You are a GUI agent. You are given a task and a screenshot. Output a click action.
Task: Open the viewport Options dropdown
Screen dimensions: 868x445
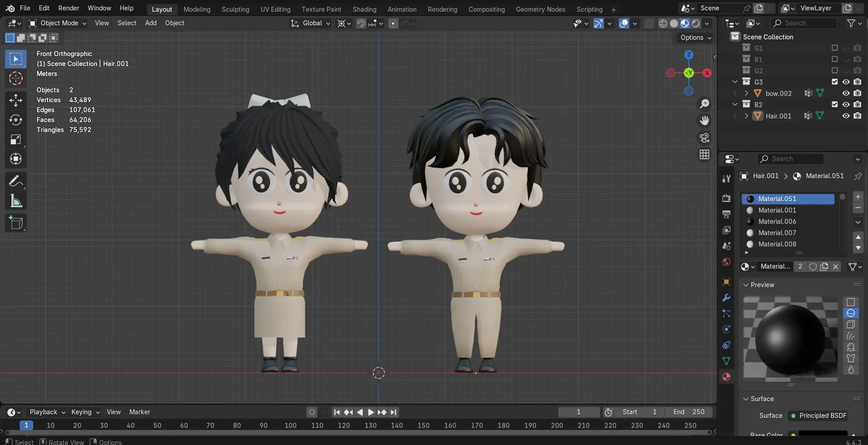pos(695,38)
